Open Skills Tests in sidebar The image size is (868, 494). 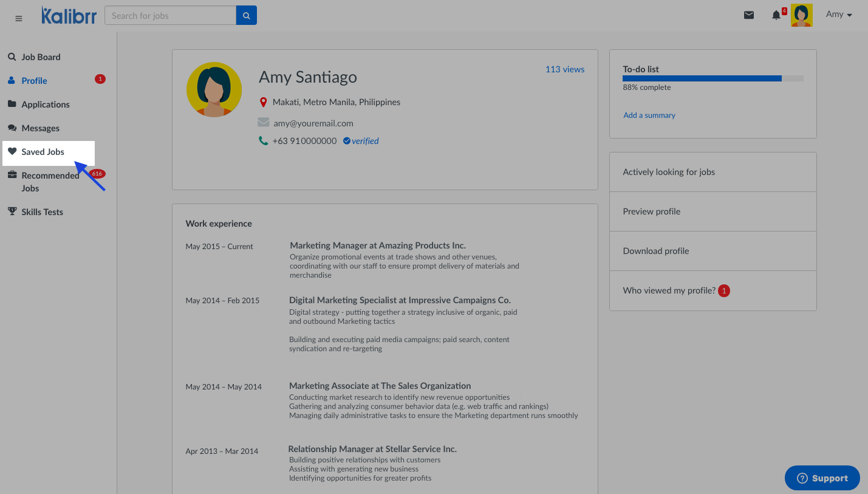[x=42, y=212]
